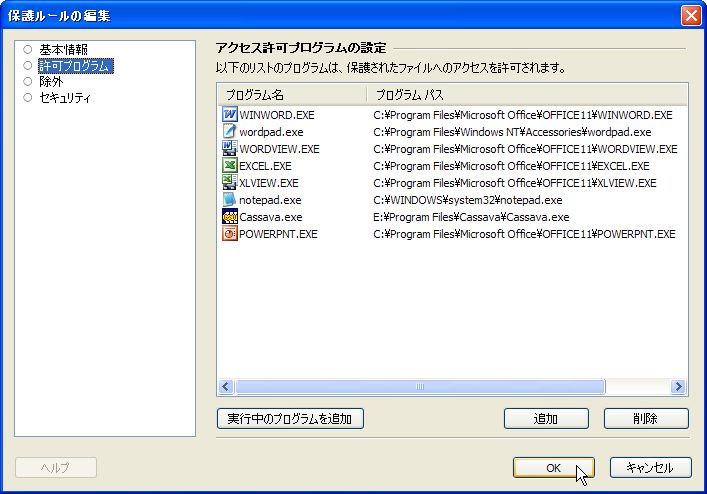This screenshot has width=707, height=494.
Task: Click the horizontal scrollbar thumb
Action: pos(420,386)
